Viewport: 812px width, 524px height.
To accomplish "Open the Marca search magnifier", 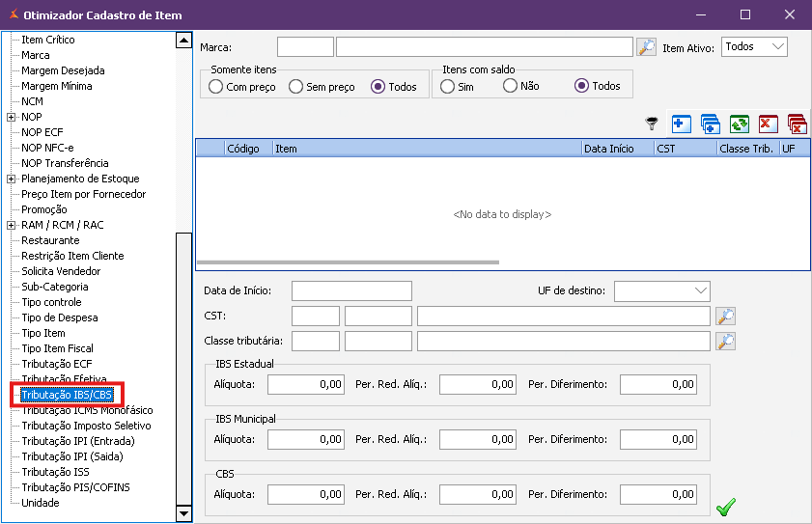I will point(646,47).
